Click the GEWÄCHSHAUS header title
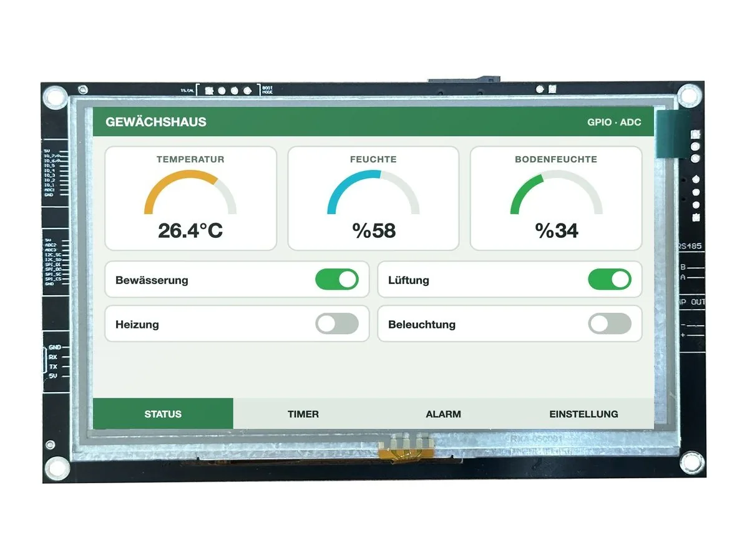The image size is (747, 560). [156, 122]
